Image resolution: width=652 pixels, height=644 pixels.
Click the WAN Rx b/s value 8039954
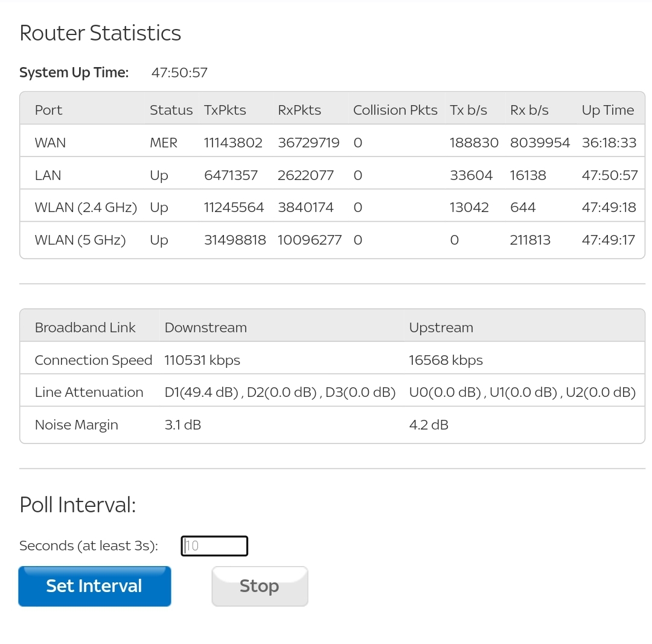coord(540,143)
